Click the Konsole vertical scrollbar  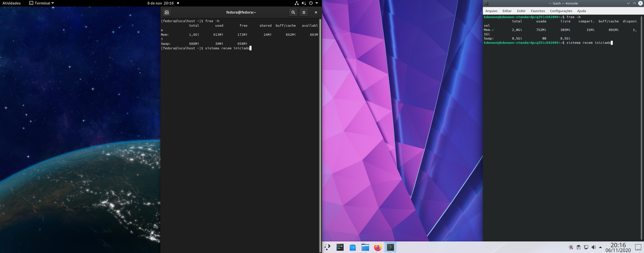(641, 128)
